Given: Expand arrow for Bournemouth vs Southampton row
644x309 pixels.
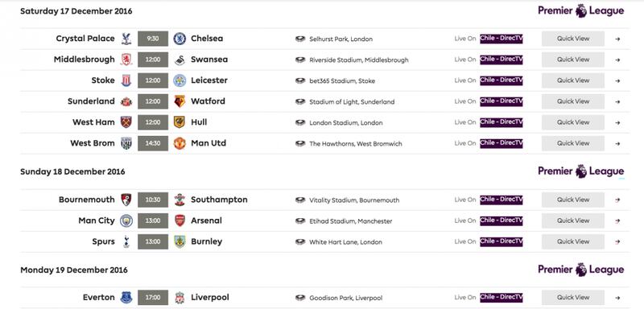Looking at the screenshot, I should [617, 200].
